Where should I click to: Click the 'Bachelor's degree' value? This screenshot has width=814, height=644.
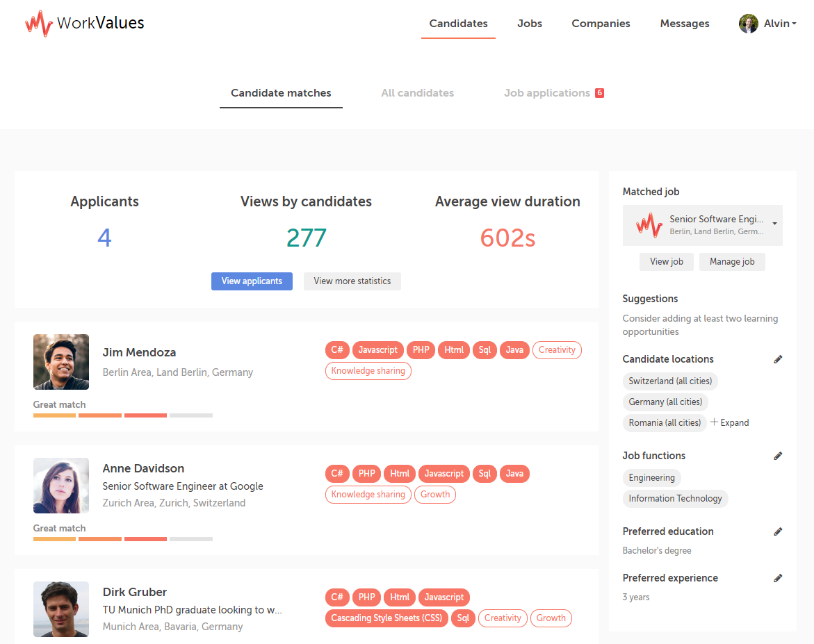(x=657, y=550)
